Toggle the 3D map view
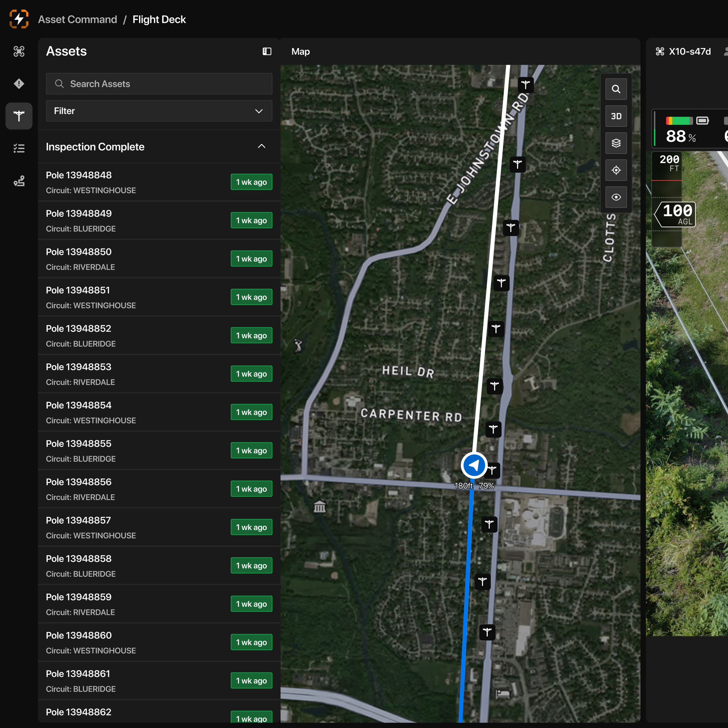728x728 pixels. [x=616, y=116]
